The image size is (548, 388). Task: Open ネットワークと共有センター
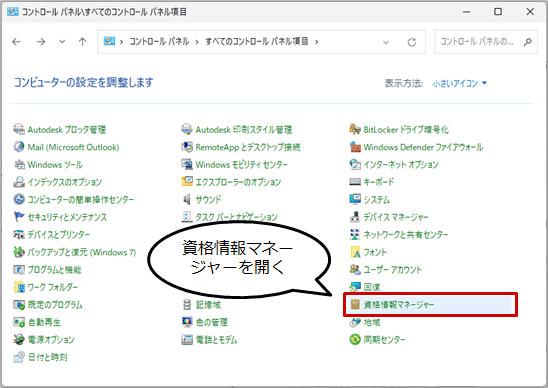pyautogui.click(x=399, y=234)
